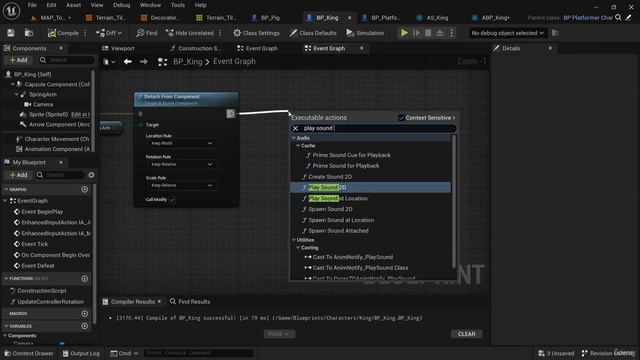Viewport: 640px width, 360px height.
Task: Open the Asset menu
Action: pos(73,5)
